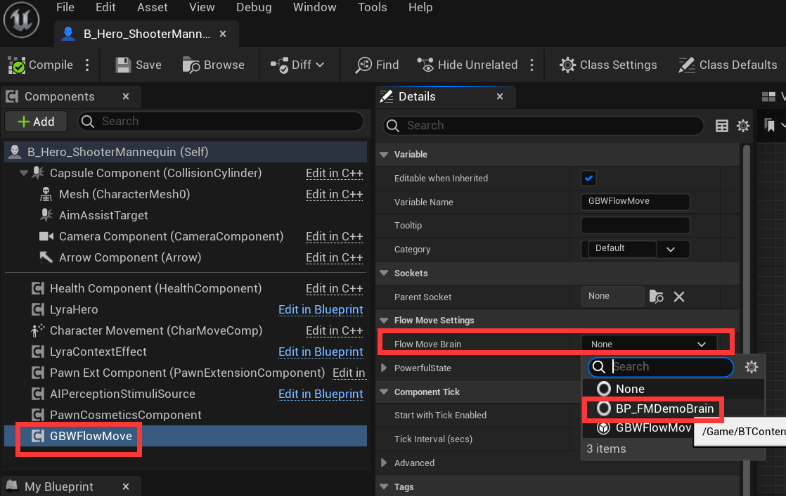
Task: Open Class Defaults
Action: 728,65
